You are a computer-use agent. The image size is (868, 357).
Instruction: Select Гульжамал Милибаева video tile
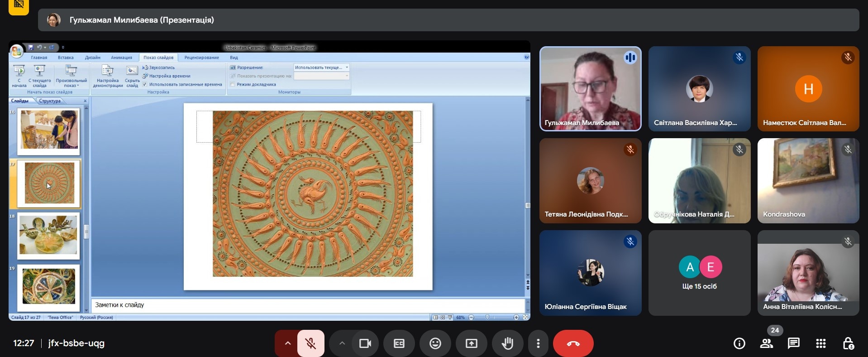coord(591,89)
